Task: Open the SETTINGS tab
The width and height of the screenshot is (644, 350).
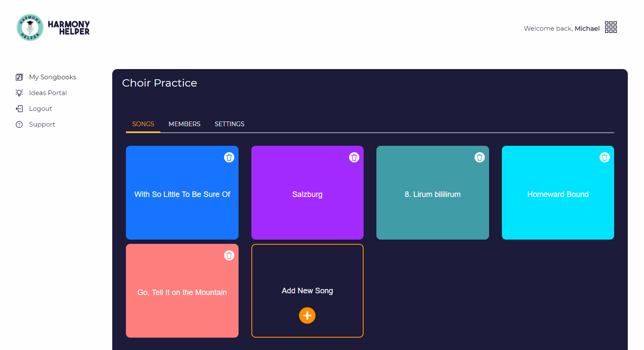Action: point(229,124)
